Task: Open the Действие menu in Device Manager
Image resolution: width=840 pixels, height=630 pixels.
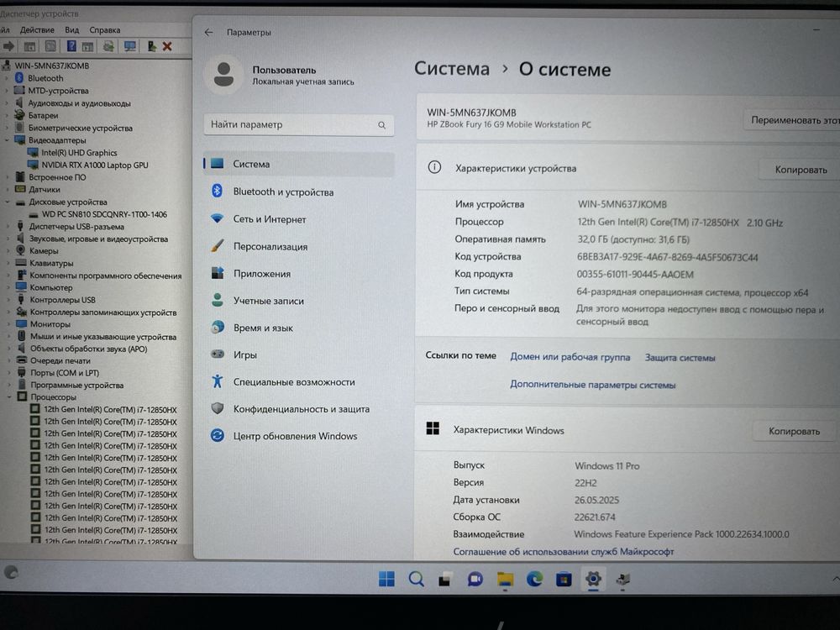Action: pyautogui.click(x=37, y=30)
